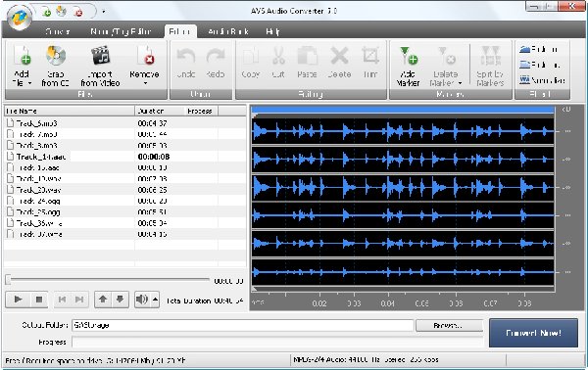Click Grab from CD icon
Viewport: 588px width, 370px height.
pos(56,56)
